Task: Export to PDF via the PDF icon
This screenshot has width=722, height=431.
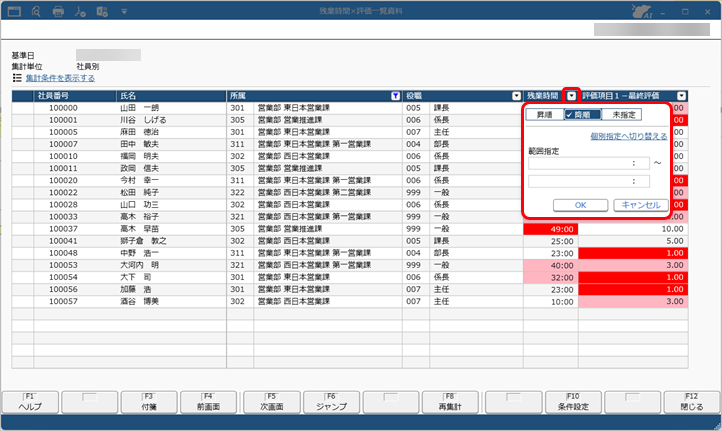Action: (x=80, y=12)
